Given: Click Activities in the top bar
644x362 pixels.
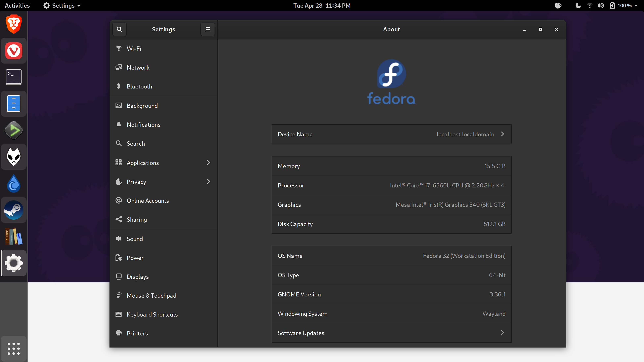Looking at the screenshot, I should [x=17, y=5].
